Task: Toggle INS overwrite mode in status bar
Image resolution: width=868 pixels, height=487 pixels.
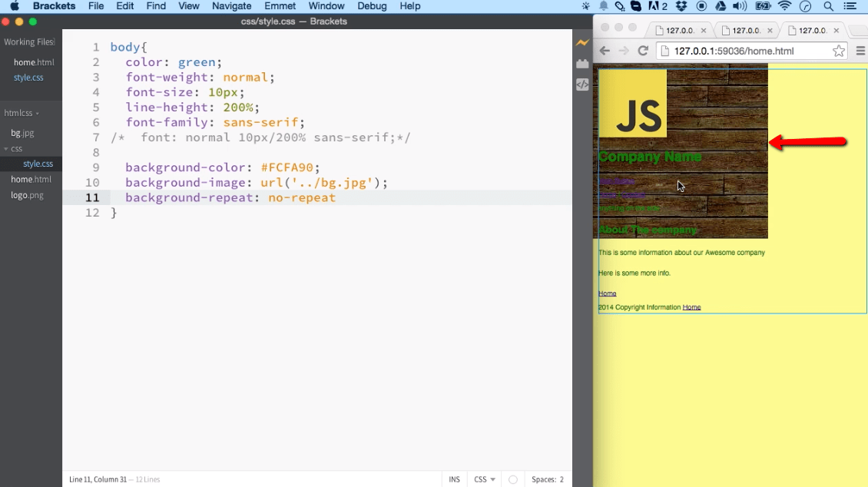Action: (x=454, y=479)
